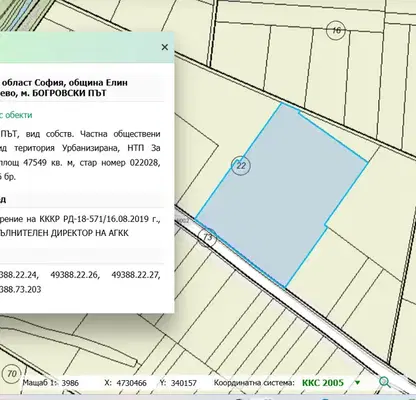Image resolution: width=416 pixels, height=400 pixels.
Task: Open neighboring parcel ending 388.73.203
Action: [21, 289]
